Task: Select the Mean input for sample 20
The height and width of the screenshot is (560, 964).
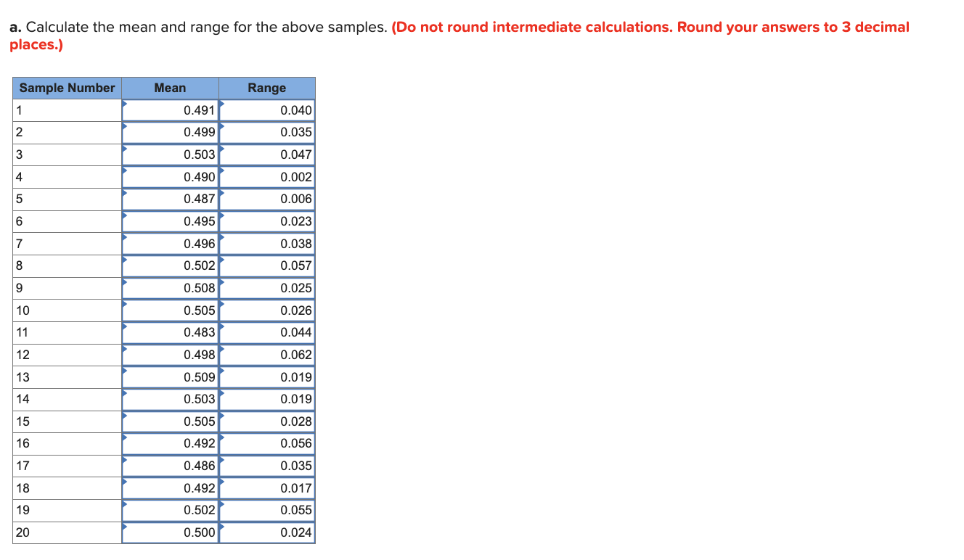Action: coord(171,532)
